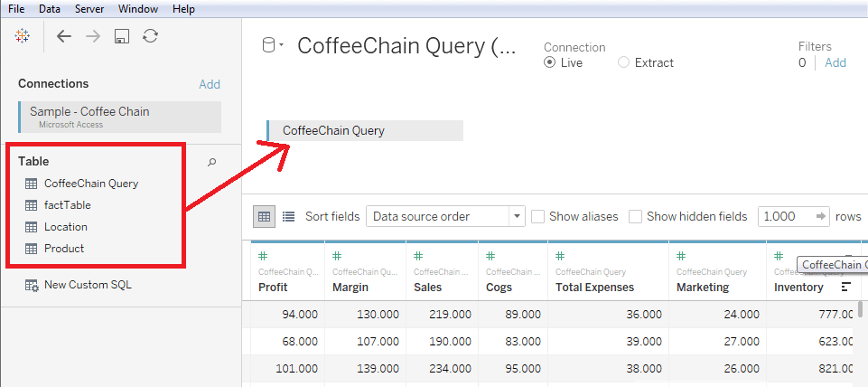
Task: Enable the Show hidden fields checkbox
Action: click(x=635, y=216)
